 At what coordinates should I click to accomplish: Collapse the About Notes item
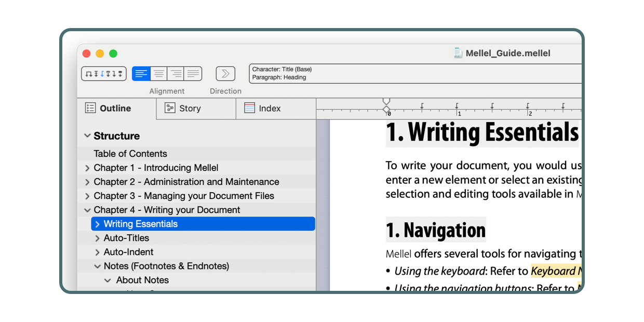click(108, 280)
